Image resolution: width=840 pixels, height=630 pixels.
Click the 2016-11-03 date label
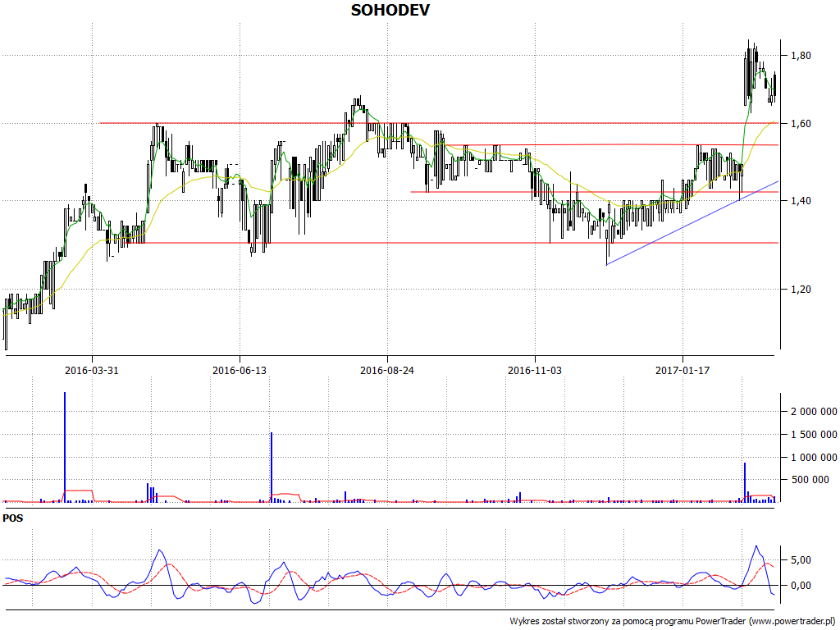535,370
